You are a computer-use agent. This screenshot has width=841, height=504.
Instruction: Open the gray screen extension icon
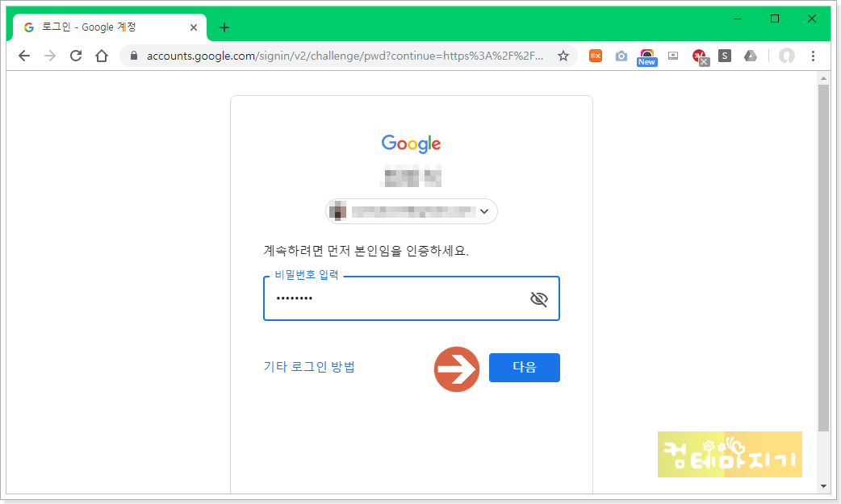click(x=673, y=56)
